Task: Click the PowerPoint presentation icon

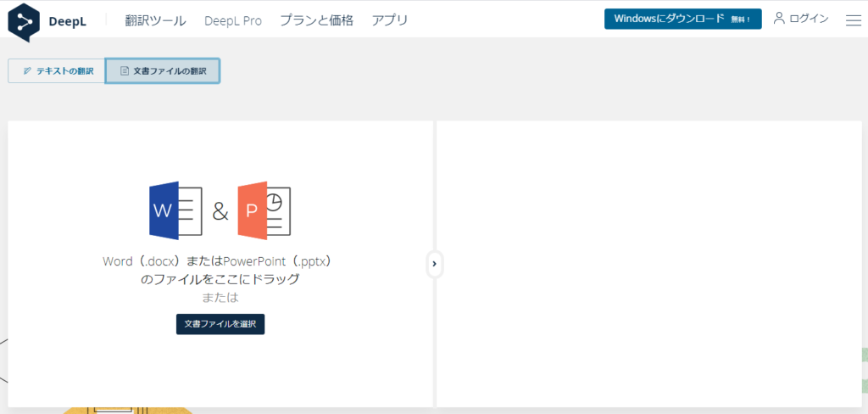Action: coord(264,210)
